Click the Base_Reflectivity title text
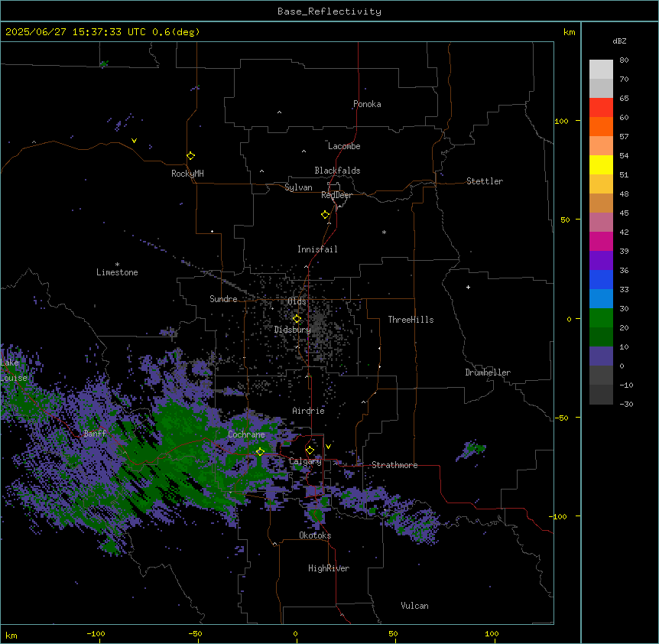The height and width of the screenshot is (644, 659). (329, 11)
